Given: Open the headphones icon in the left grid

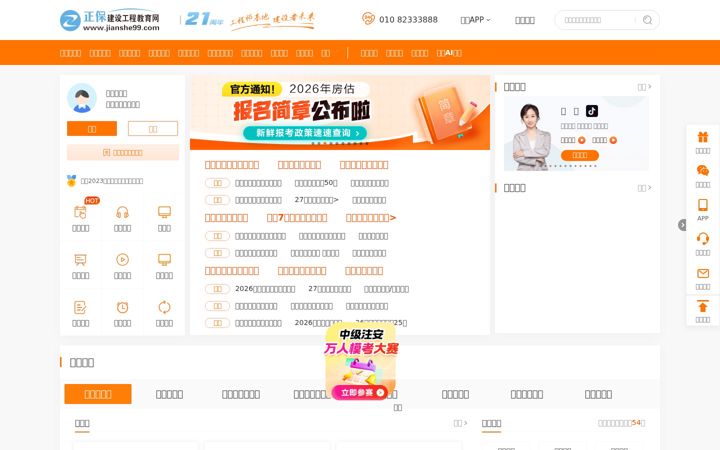Looking at the screenshot, I should (x=123, y=212).
